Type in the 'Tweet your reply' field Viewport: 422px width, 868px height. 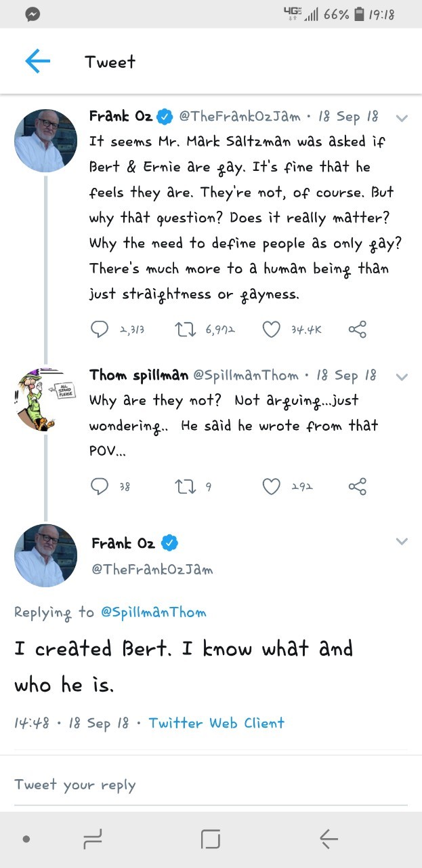[203, 785]
